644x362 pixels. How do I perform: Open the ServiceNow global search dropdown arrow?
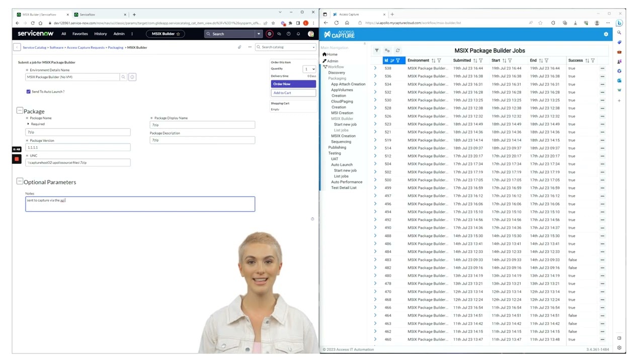click(259, 34)
